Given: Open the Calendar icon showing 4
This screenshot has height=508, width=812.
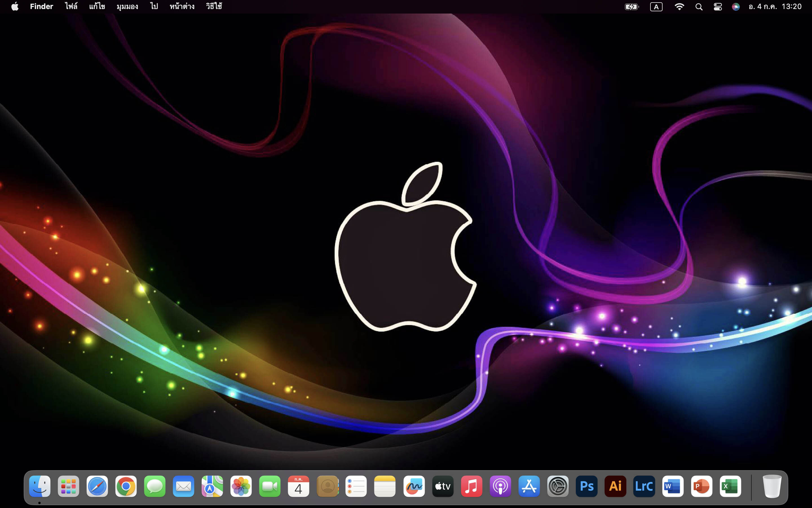Looking at the screenshot, I should coord(298,486).
